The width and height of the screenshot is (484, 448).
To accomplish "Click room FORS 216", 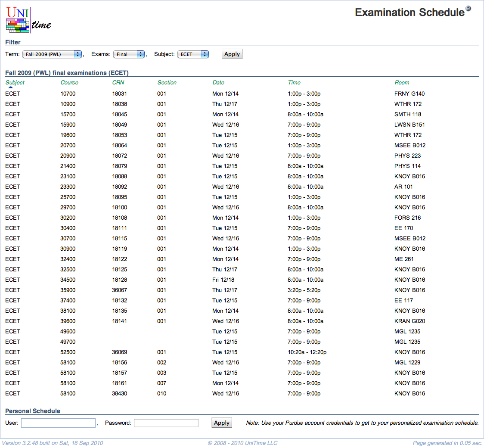I will pyautogui.click(x=407, y=218).
